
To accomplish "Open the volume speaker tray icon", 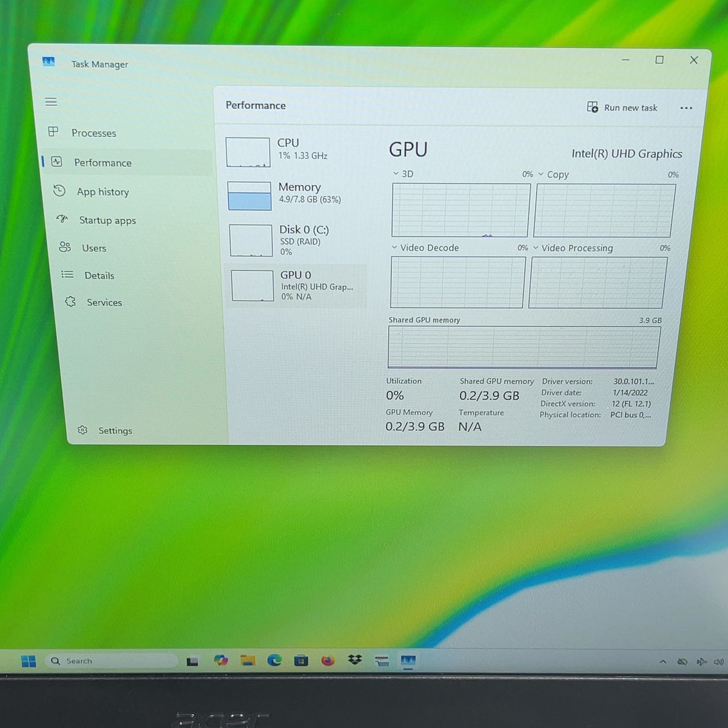I will pyautogui.click(x=719, y=662).
